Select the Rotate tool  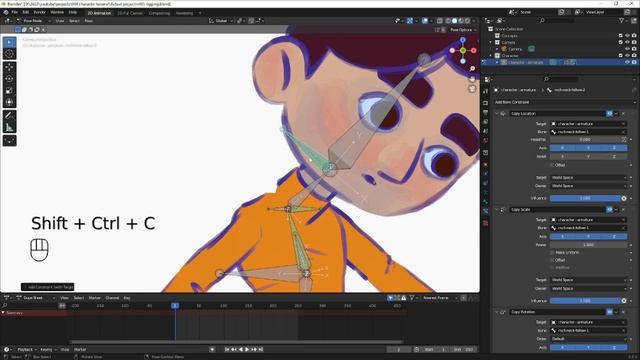[9, 79]
